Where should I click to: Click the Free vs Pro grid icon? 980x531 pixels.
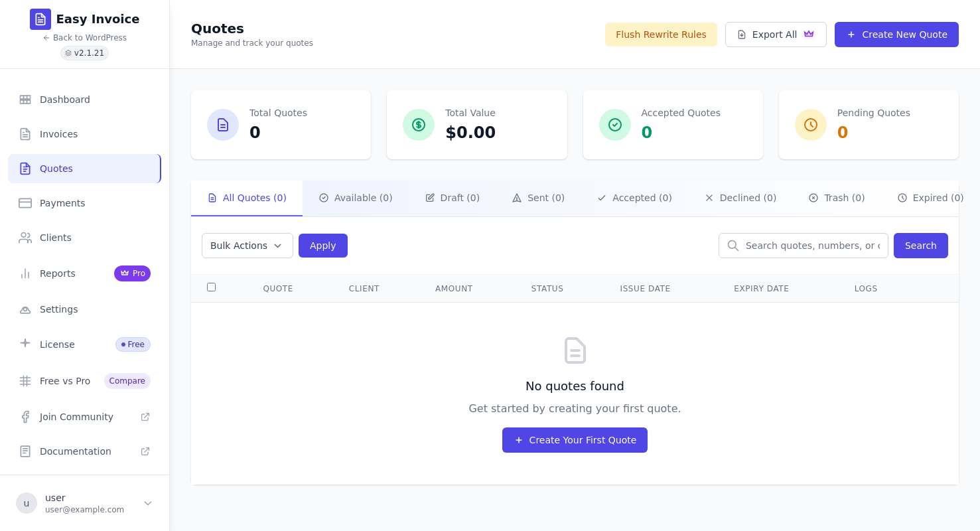coord(25,381)
